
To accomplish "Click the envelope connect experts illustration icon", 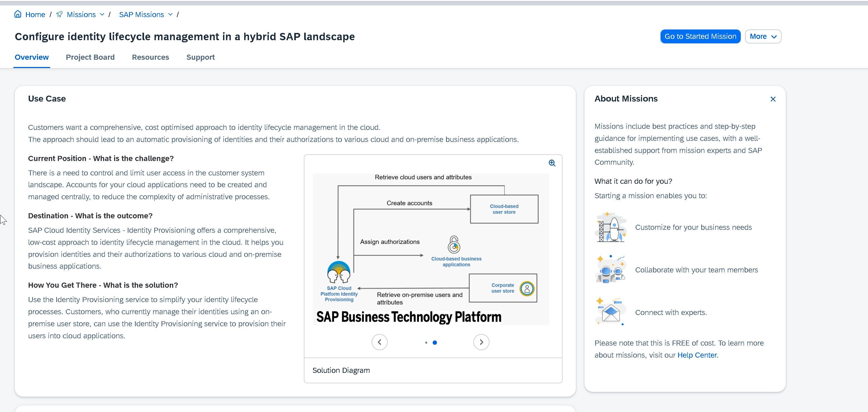I will pos(611,312).
